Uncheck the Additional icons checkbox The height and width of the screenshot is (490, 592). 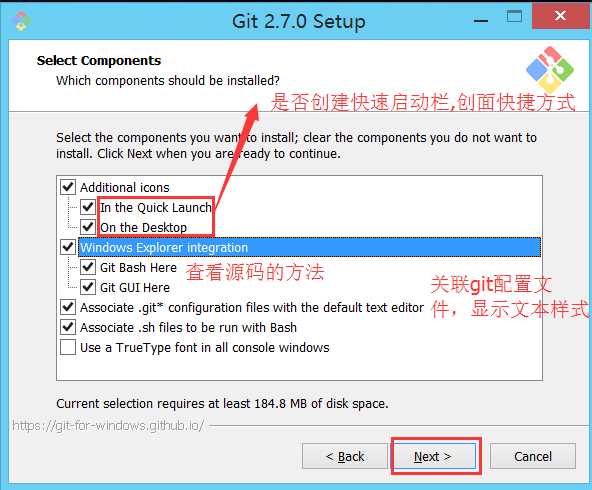pos(68,187)
